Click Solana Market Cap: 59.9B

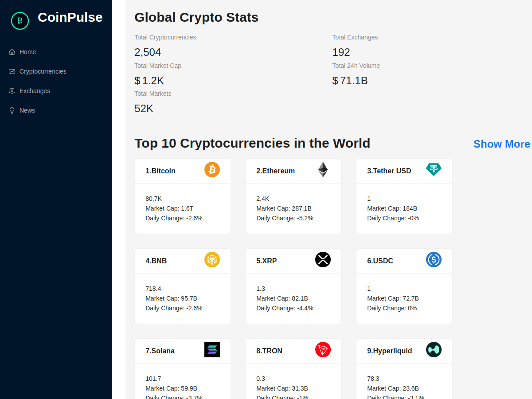(x=171, y=388)
